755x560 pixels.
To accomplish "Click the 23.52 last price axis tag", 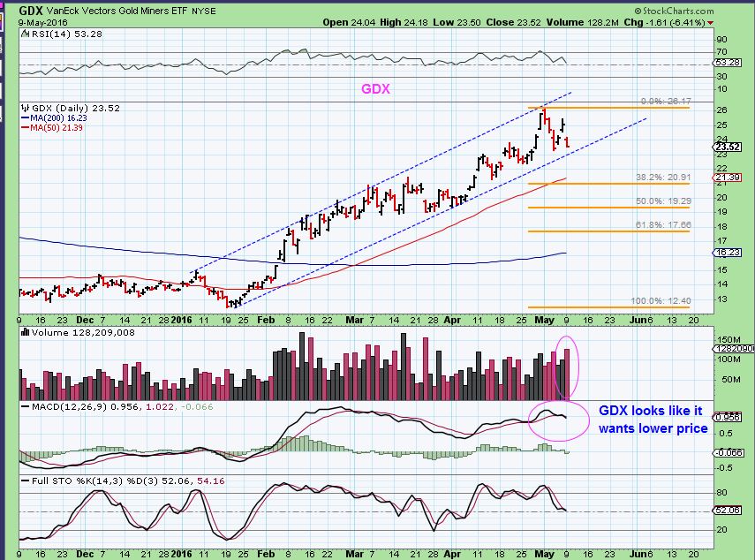I will 728,147.
